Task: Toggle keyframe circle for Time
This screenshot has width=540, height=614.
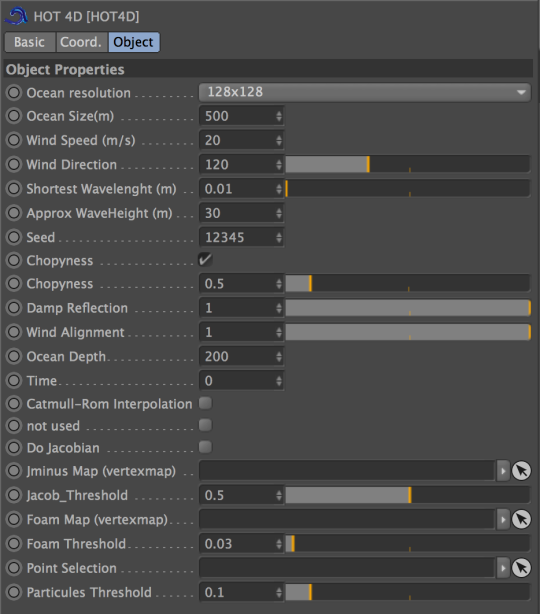Action: 14,381
